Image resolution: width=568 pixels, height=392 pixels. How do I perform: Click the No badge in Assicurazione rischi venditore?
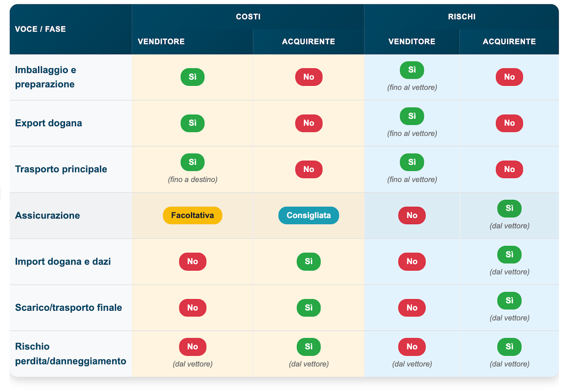click(412, 215)
